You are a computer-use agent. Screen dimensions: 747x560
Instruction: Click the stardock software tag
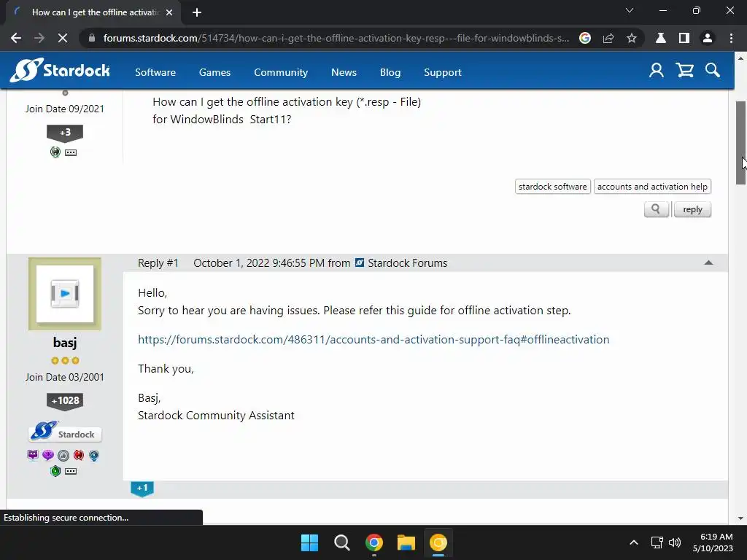pos(553,187)
